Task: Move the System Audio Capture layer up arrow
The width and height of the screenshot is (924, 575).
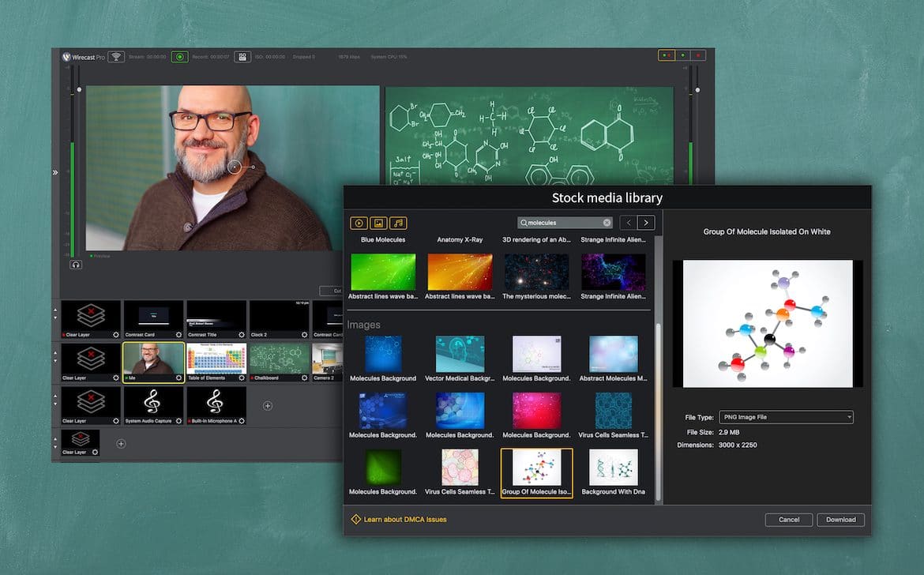Action: click(55, 396)
